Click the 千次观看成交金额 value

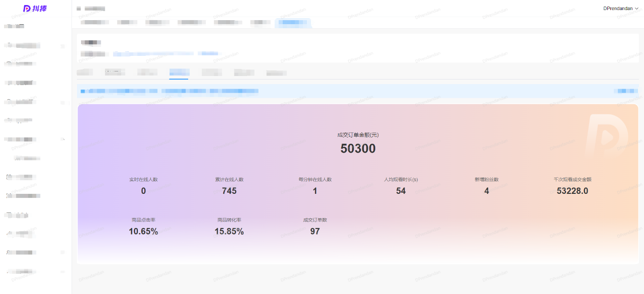coord(572,191)
